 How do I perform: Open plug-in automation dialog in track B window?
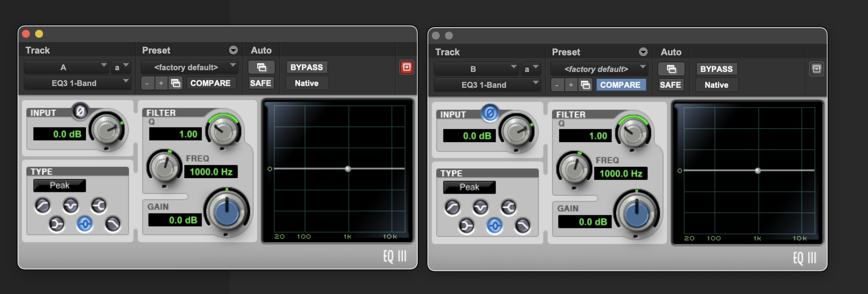coord(671,69)
